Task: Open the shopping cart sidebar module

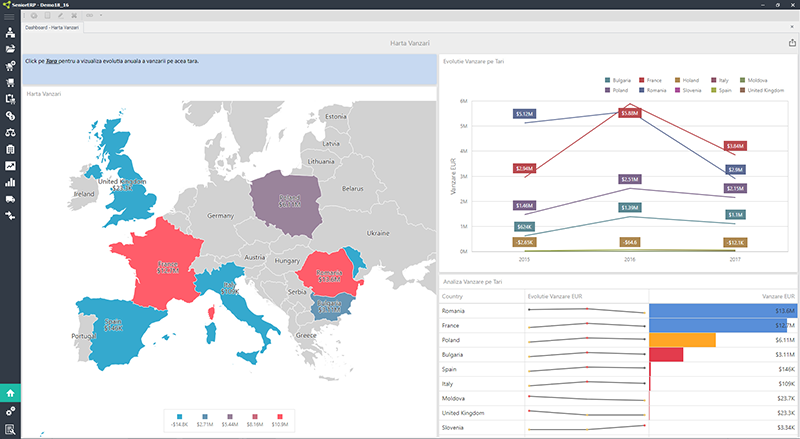Action: (x=10, y=83)
